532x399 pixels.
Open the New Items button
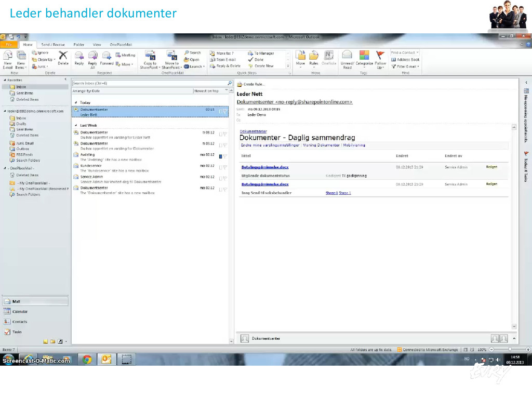coord(21,59)
